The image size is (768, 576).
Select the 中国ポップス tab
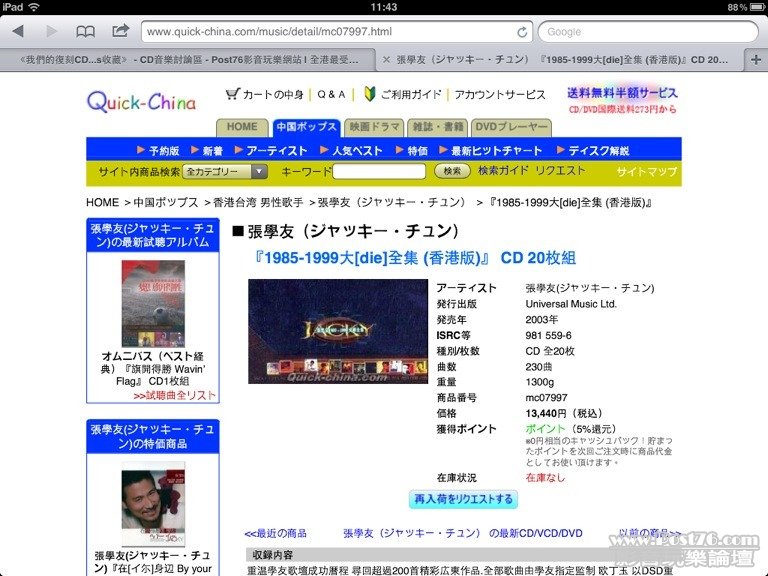306,127
